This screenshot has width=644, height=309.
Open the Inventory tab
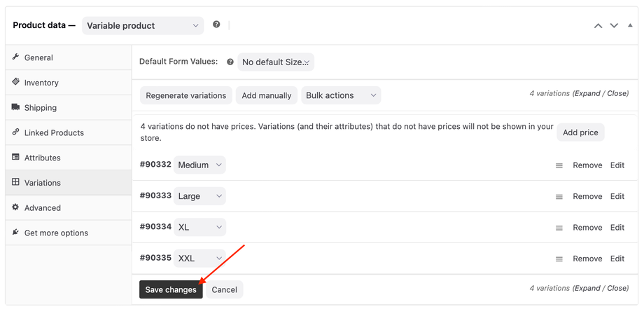41,83
